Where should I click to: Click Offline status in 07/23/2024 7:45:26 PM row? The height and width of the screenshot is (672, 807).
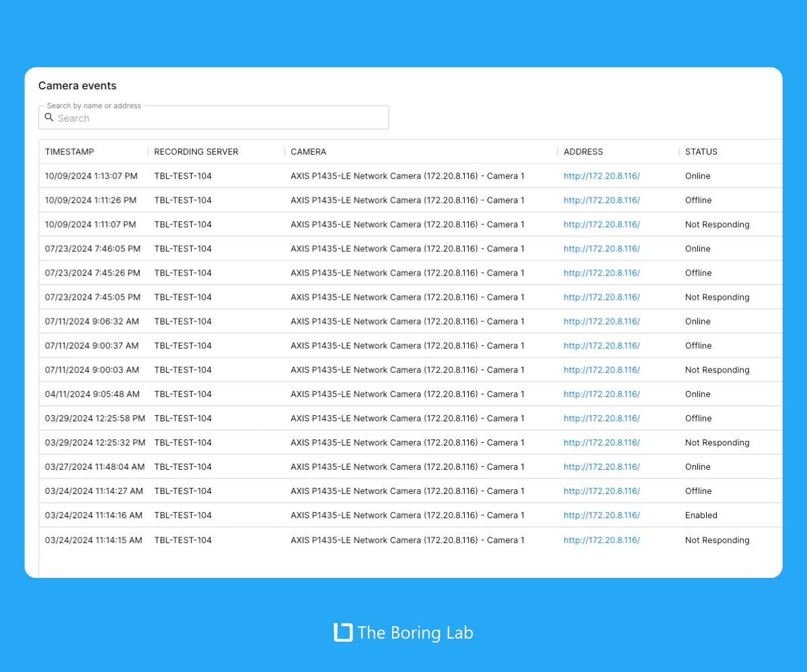tap(699, 273)
